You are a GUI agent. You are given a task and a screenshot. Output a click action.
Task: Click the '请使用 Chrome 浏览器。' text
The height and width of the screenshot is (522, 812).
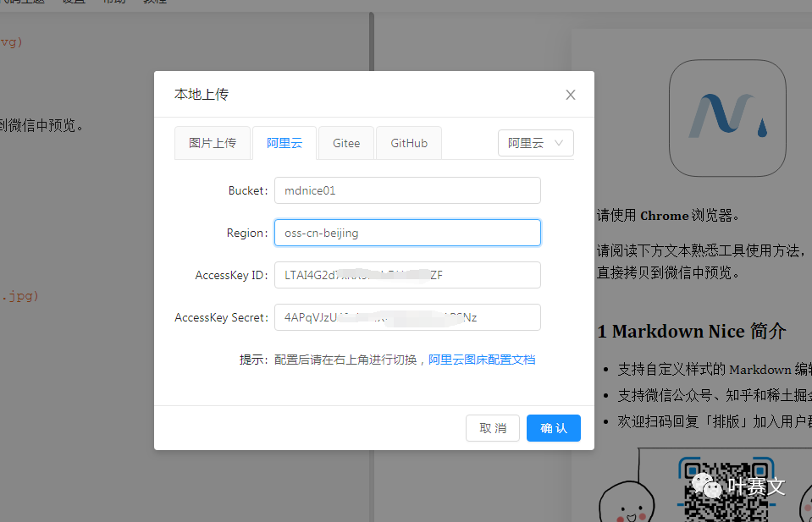pos(669,215)
